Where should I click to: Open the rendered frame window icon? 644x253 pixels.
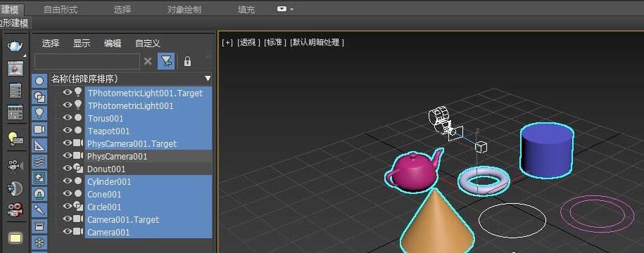[x=15, y=68]
